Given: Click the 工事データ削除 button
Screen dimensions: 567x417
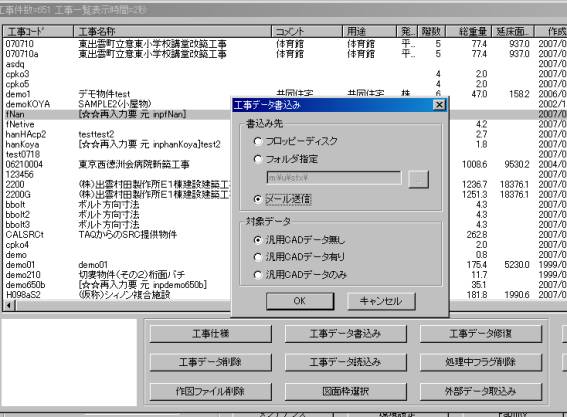Looking at the screenshot, I should click(210, 362).
